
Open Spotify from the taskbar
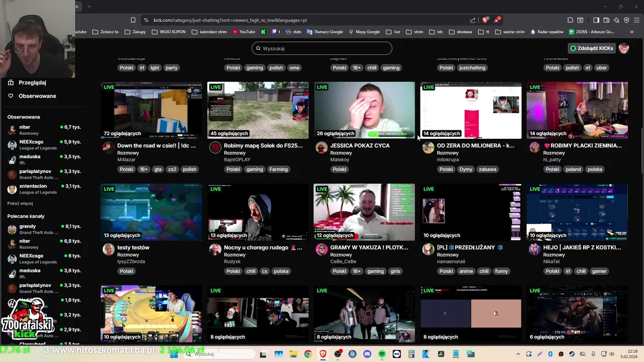point(382,354)
